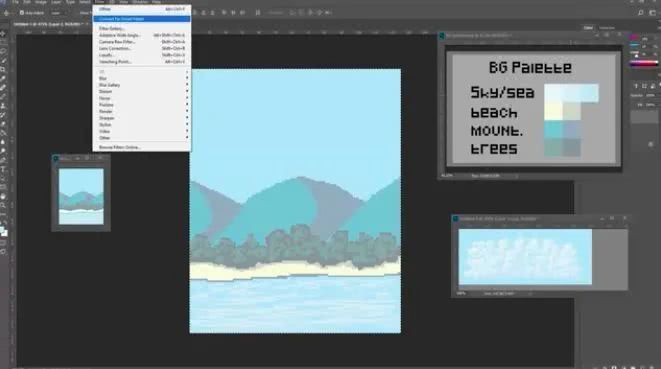661x369 pixels.
Task: Choose Convert for Smart Filters
Action: 142,19
